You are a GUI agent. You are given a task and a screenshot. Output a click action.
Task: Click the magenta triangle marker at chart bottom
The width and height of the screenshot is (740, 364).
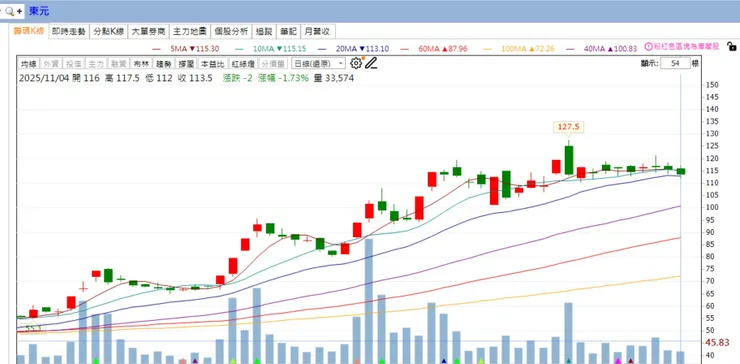point(618,361)
